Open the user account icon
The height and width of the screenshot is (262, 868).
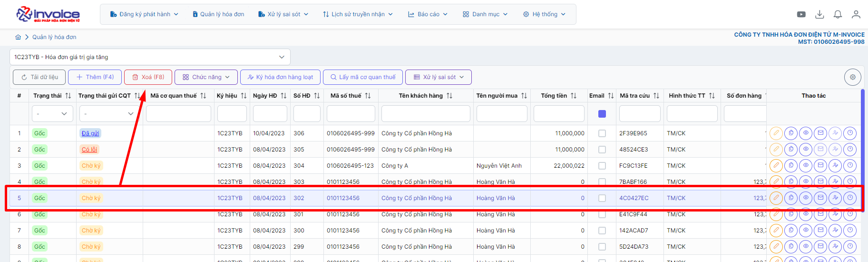[856, 14]
